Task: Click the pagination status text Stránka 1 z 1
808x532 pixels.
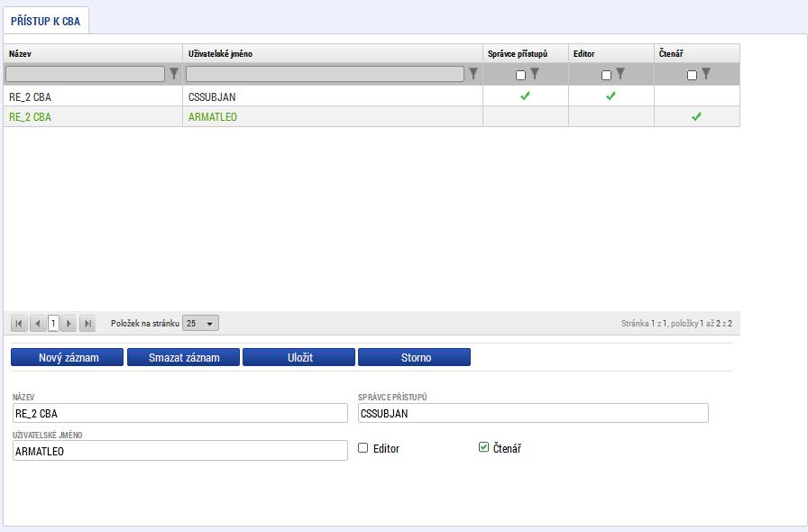Action: (644, 323)
